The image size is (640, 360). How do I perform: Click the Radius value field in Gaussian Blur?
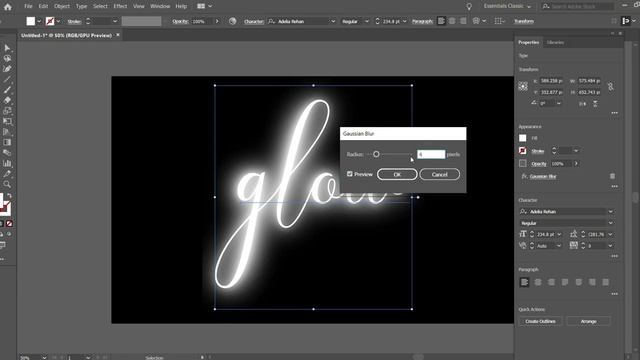tap(431, 154)
